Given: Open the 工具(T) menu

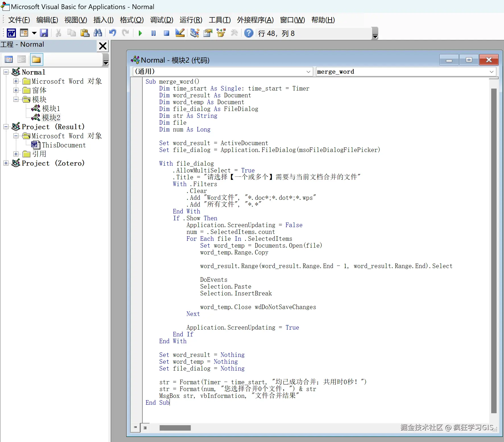Looking at the screenshot, I should [x=220, y=20].
